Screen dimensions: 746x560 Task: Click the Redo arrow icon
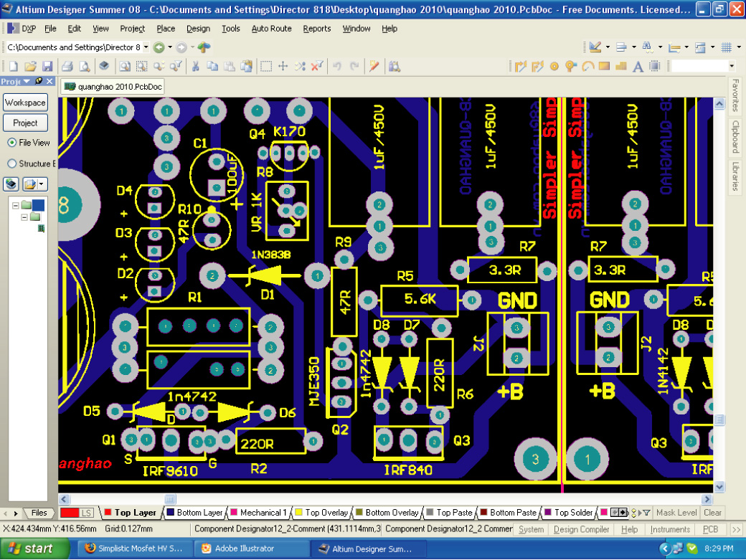(354, 67)
